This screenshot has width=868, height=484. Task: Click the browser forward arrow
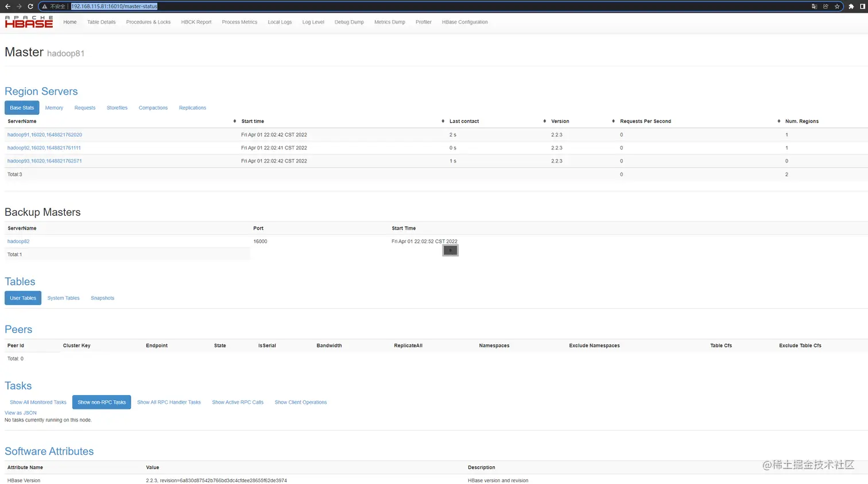click(19, 6)
